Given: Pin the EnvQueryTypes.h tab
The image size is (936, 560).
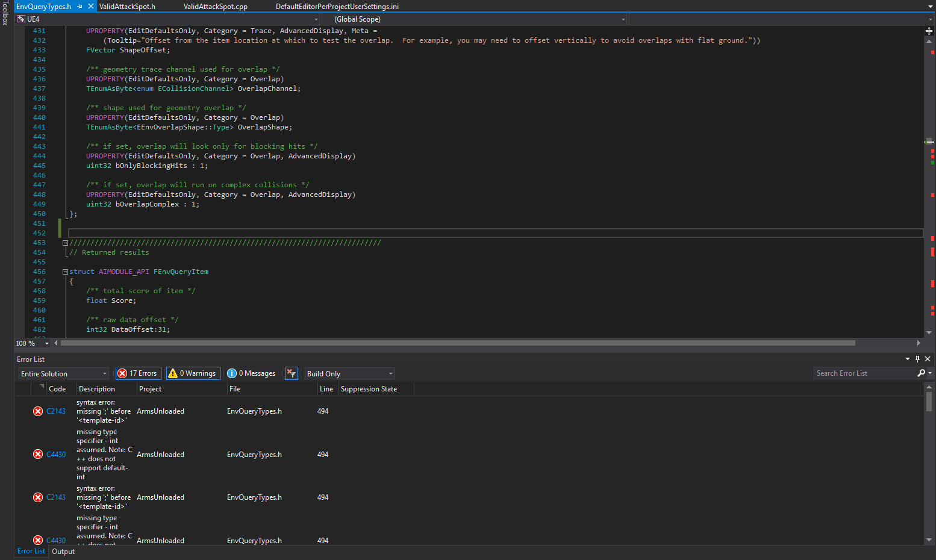Looking at the screenshot, I should click(x=80, y=7).
